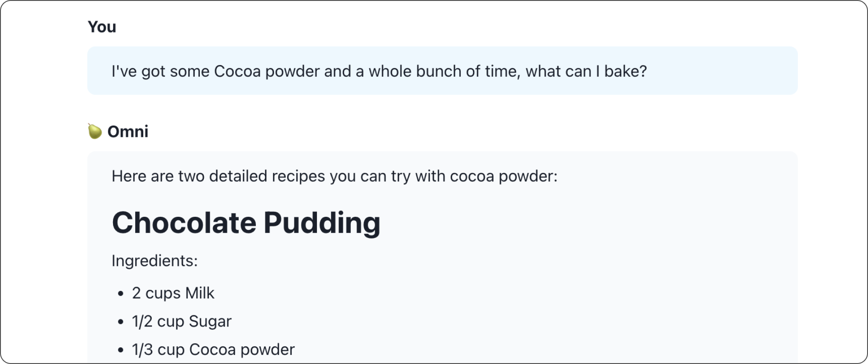Click the "You" sender label
This screenshot has width=868, height=364.
tap(102, 27)
